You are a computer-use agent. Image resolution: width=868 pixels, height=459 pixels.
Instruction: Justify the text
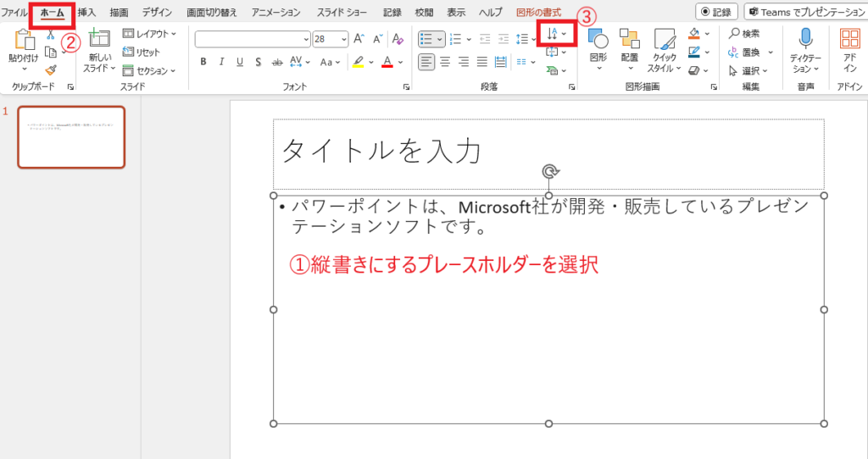482,62
